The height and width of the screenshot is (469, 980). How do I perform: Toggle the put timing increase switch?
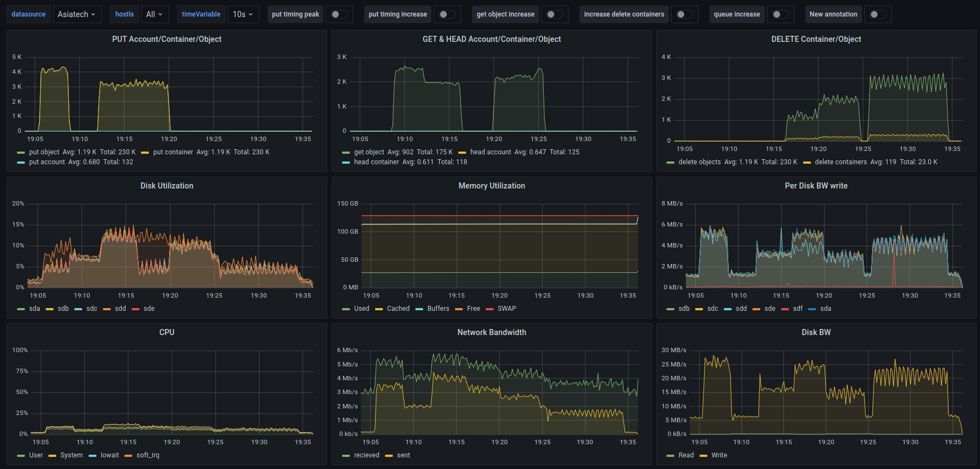(447, 14)
